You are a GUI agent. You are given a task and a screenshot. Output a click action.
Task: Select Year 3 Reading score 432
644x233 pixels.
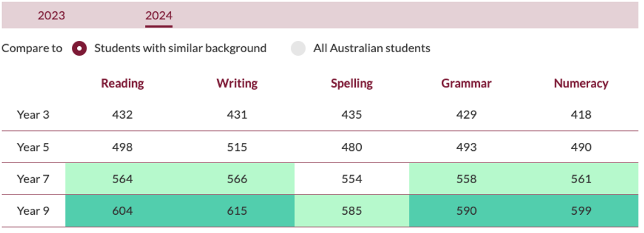pos(122,114)
